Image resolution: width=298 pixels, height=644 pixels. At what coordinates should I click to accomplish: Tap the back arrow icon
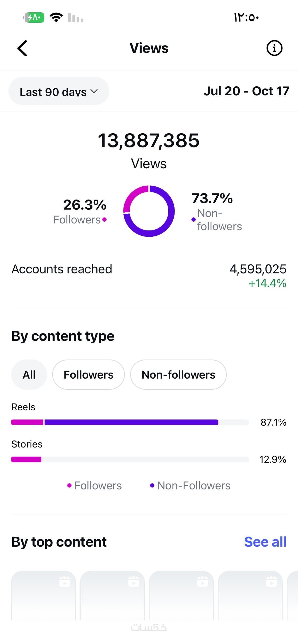[22, 48]
